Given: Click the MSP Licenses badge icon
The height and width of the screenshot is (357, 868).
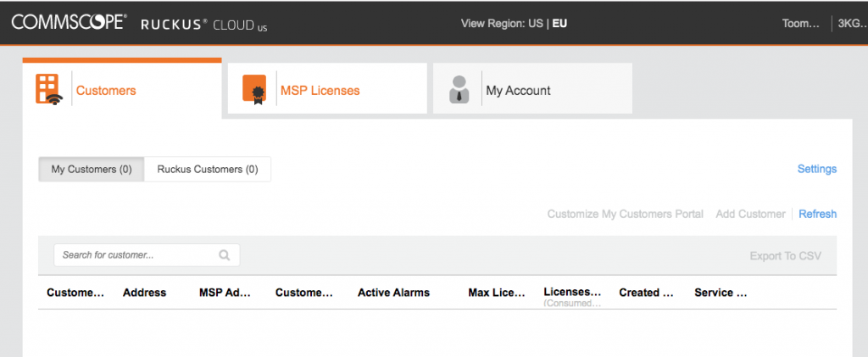Looking at the screenshot, I should pyautogui.click(x=254, y=89).
